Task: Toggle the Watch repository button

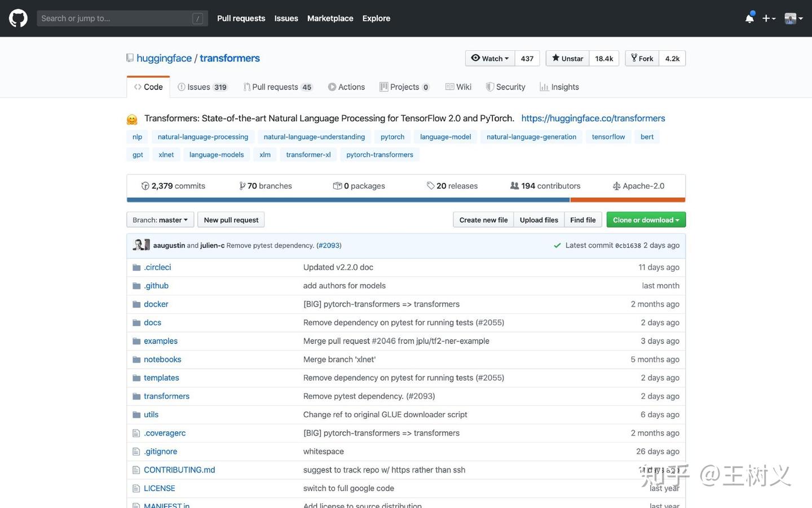Action: (490, 58)
